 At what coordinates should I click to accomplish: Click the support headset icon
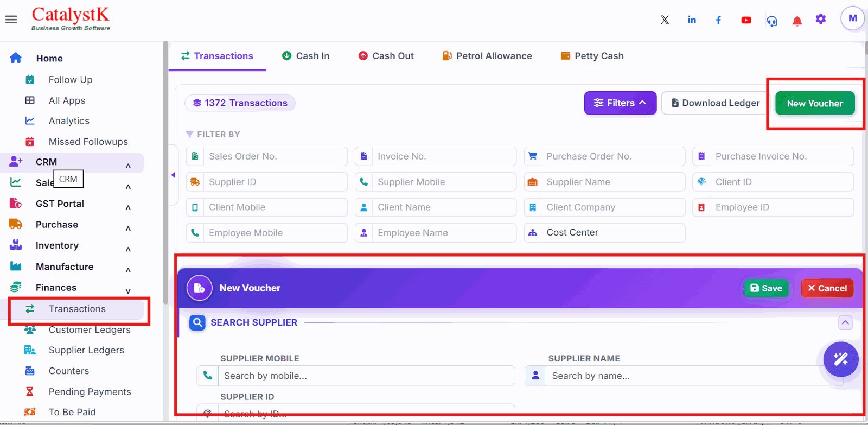click(771, 21)
